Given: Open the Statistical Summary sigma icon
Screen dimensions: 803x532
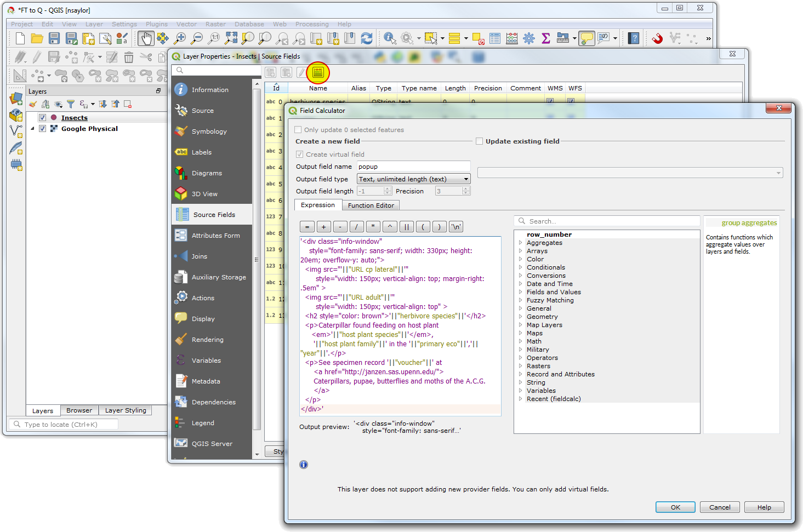Looking at the screenshot, I should pyautogui.click(x=545, y=38).
